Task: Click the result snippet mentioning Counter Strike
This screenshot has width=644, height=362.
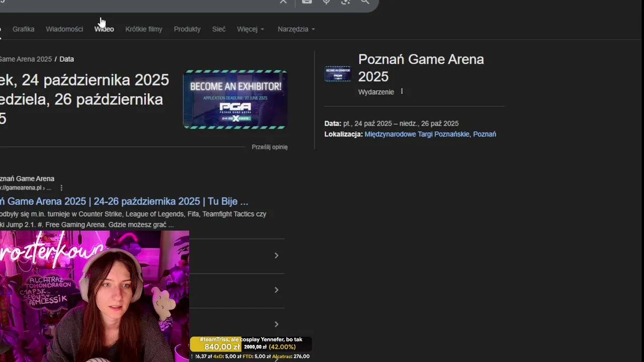Action: point(133,219)
